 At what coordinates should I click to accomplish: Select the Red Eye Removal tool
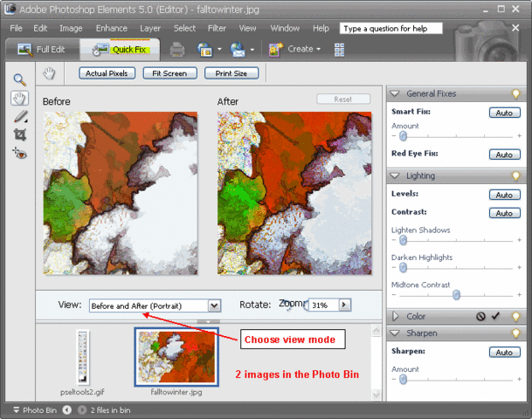click(x=20, y=154)
